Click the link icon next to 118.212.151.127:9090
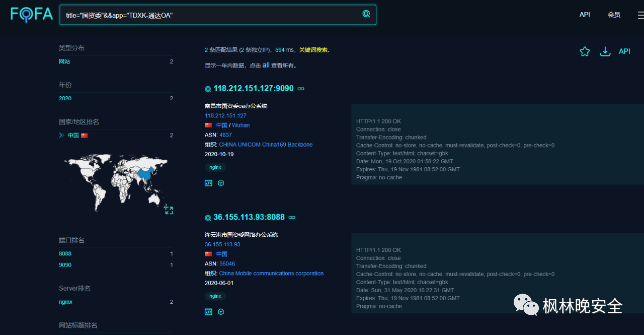644x335 pixels. (301, 89)
